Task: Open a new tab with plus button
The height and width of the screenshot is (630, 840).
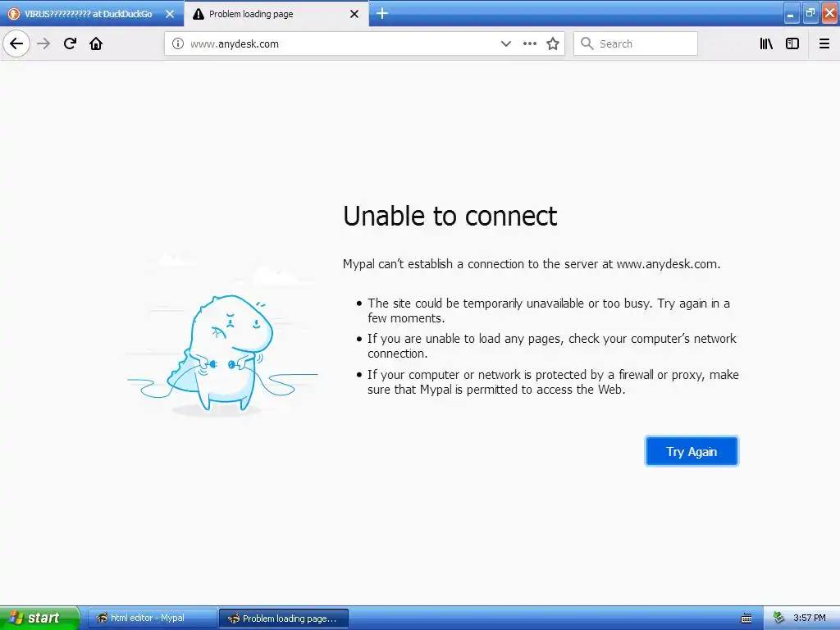Action: pyautogui.click(x=382, y=13)
